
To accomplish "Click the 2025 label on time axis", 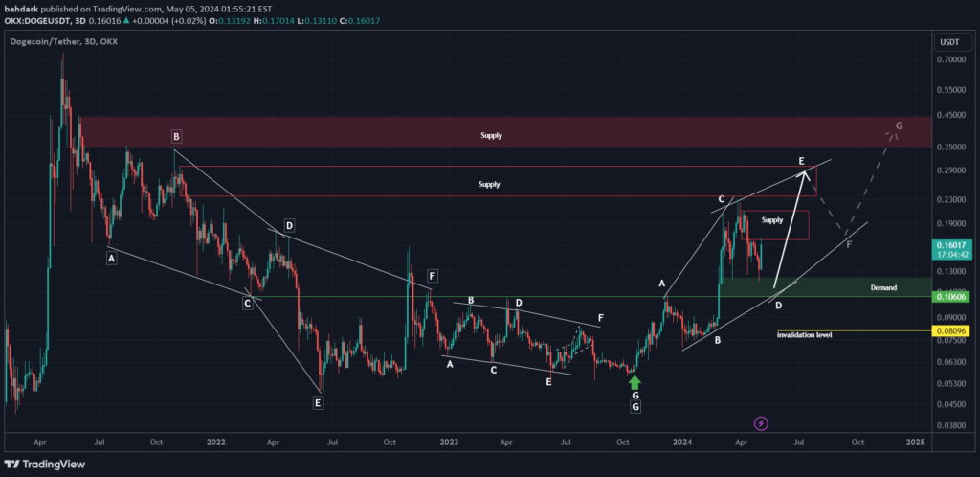I will pos(915,442).
